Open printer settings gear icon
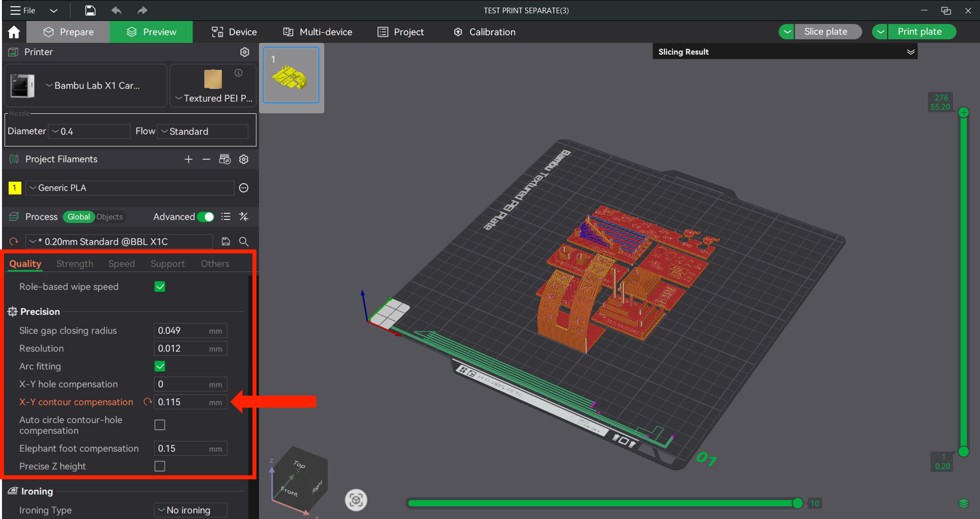The image size is (980, 519). tap(244, 52)
